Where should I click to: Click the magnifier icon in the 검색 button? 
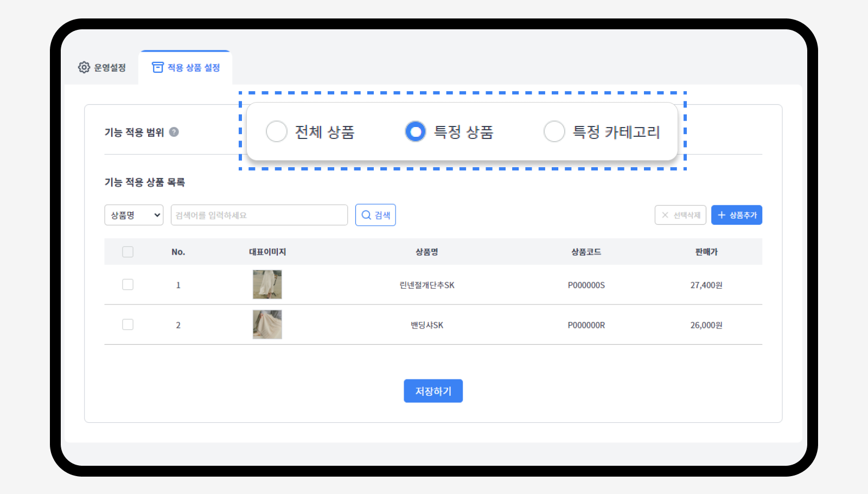tap(366, 215)
